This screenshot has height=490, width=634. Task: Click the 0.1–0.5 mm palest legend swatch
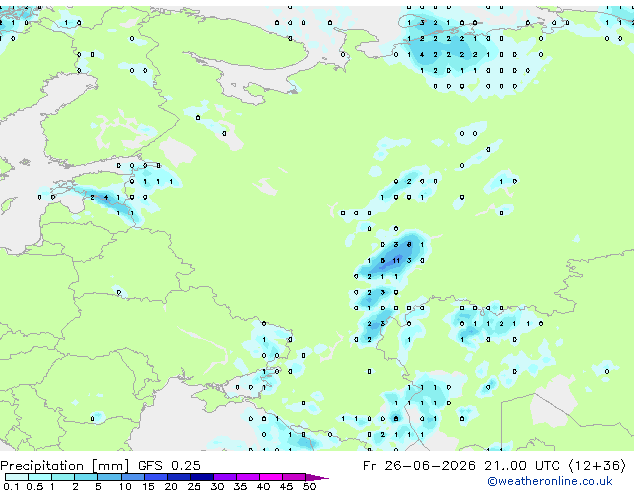17,477
